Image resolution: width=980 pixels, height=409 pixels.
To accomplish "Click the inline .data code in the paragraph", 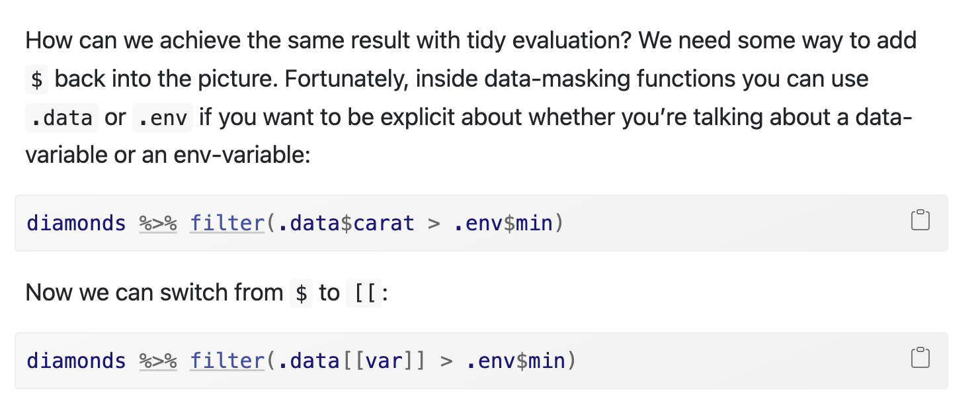I will (62, 118).
